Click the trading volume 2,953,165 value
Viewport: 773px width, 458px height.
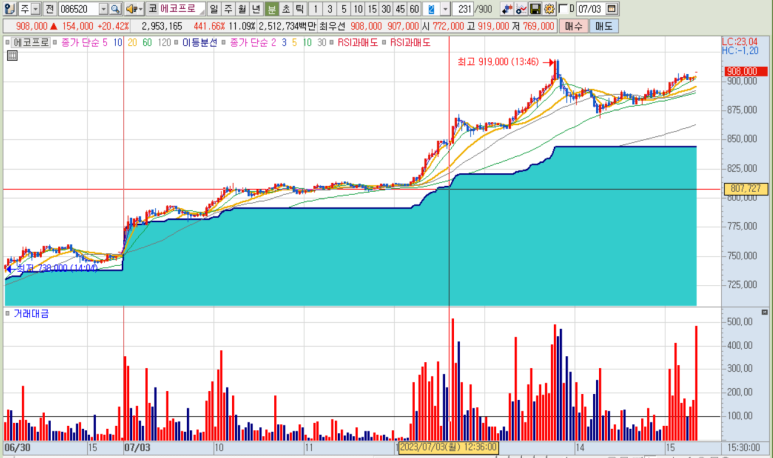point(162,26)
